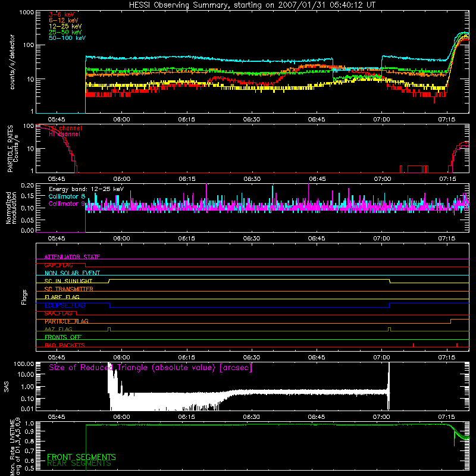The width and height of the screenshot is (476, 476).
Task: Click the SC_TRANSMITTER flag label
Action: [69, 289]
